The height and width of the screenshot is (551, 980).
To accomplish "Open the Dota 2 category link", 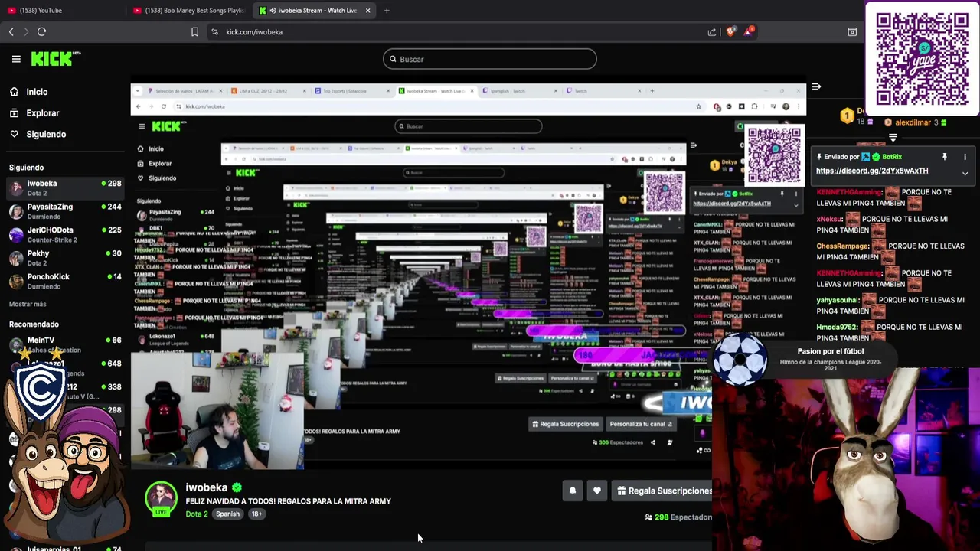I will 197,514.
